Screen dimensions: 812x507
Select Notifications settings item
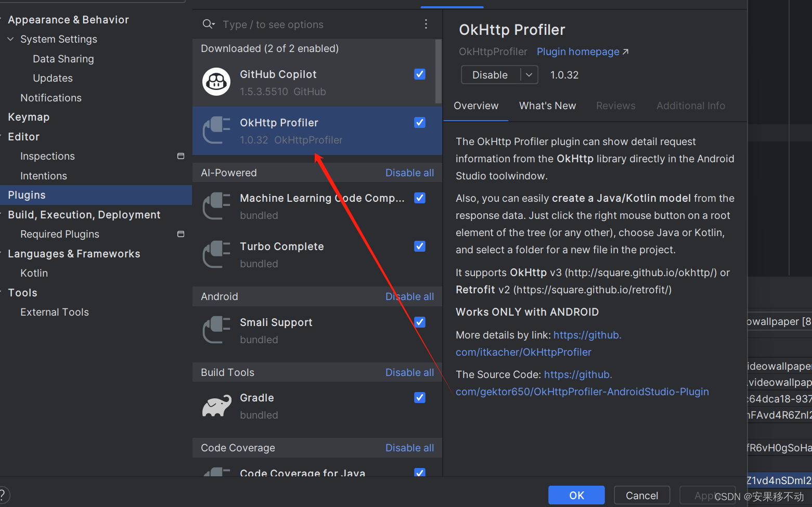[51, 98]
